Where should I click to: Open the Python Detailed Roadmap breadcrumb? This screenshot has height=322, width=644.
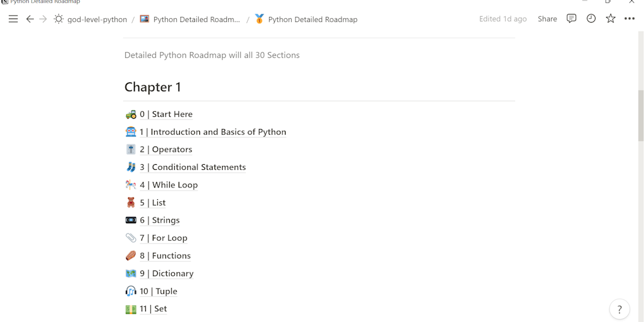pos(313,19)
